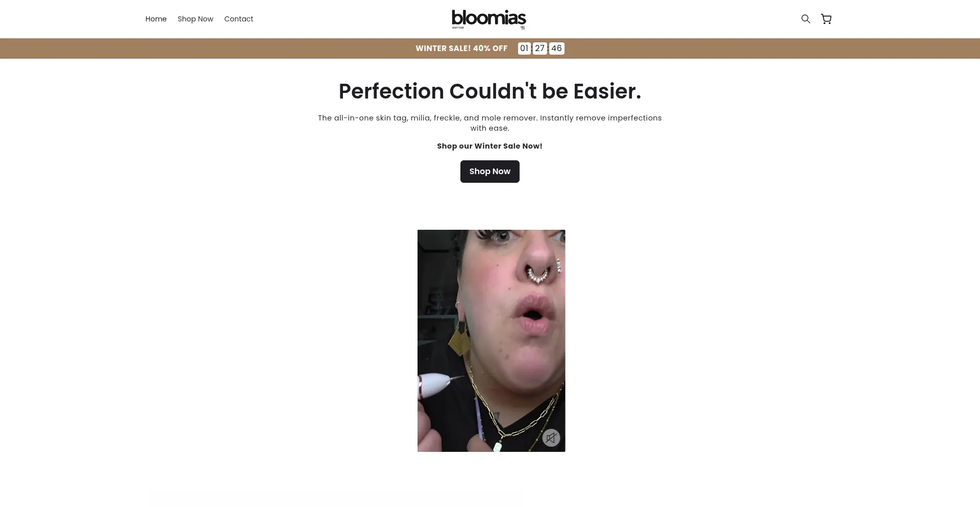Click the countdown seconds box showing 46
The width and height of the screenshot is (980, 507).
[x=556, y=49]
